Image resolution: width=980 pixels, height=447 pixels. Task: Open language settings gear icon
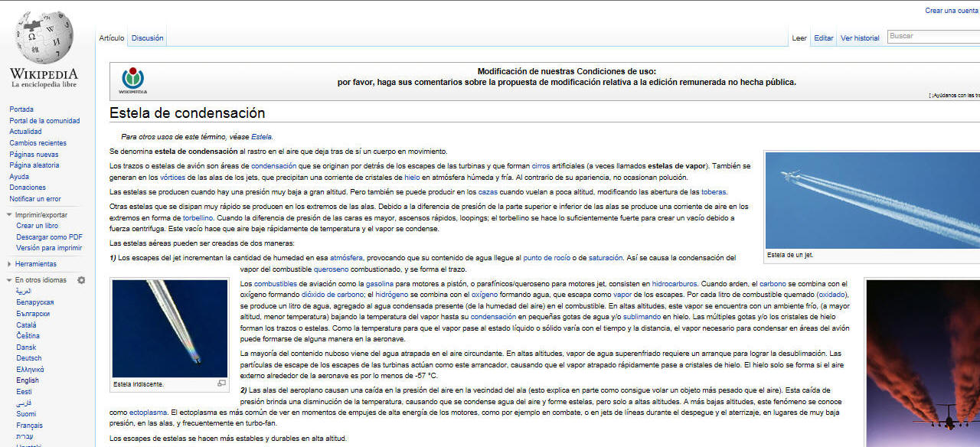tap(81, 280)
